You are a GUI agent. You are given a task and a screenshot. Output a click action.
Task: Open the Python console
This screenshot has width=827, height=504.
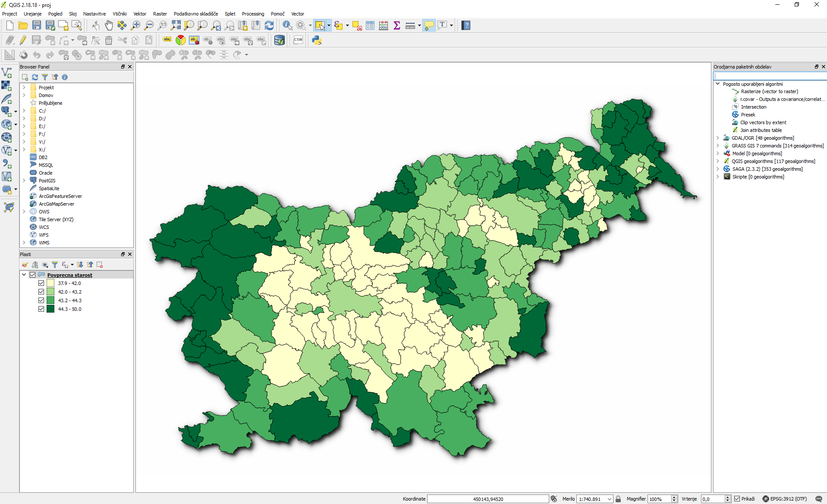317,40
